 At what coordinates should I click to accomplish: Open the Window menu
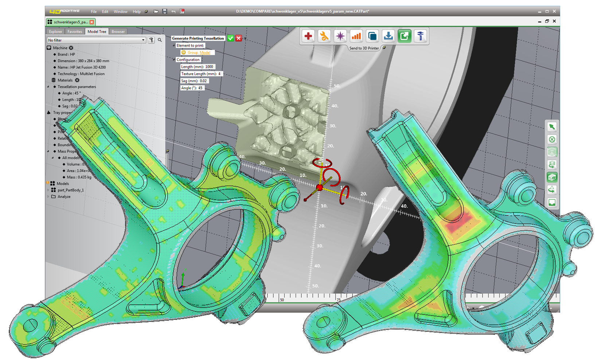120,12
